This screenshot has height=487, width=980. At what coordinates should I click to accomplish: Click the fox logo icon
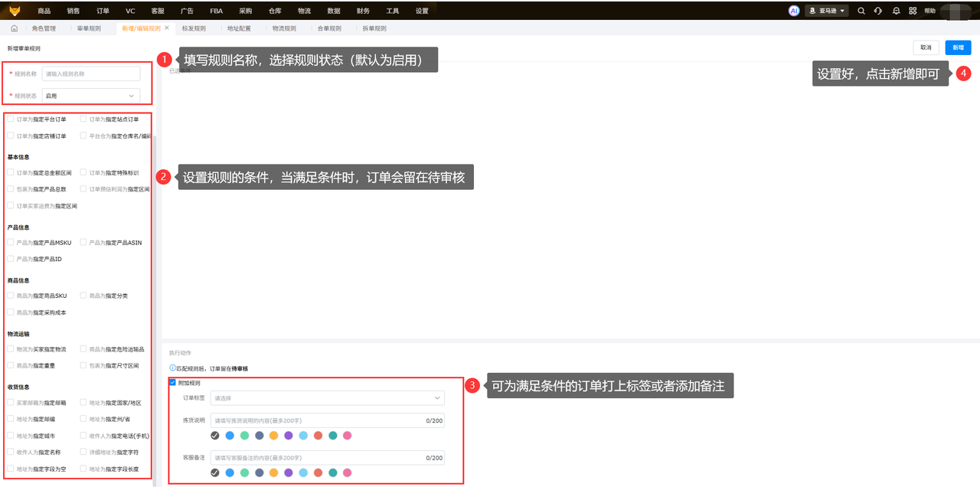click(x=15, y=11)
